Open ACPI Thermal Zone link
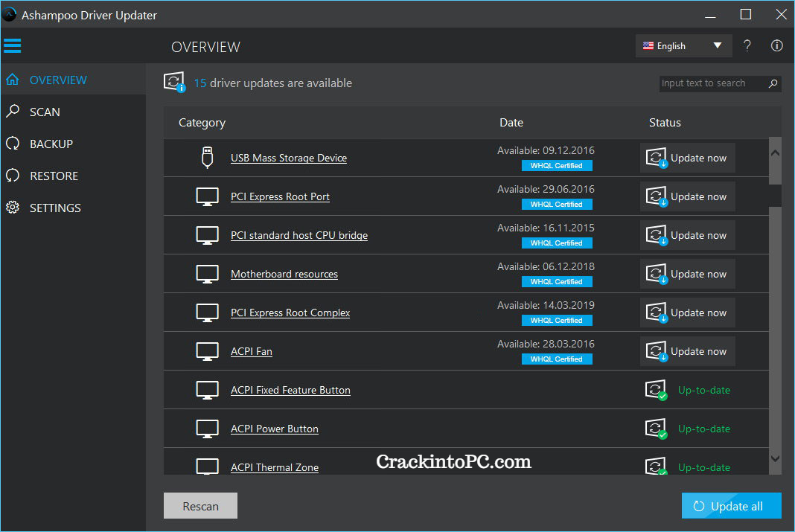 [274, 468]
